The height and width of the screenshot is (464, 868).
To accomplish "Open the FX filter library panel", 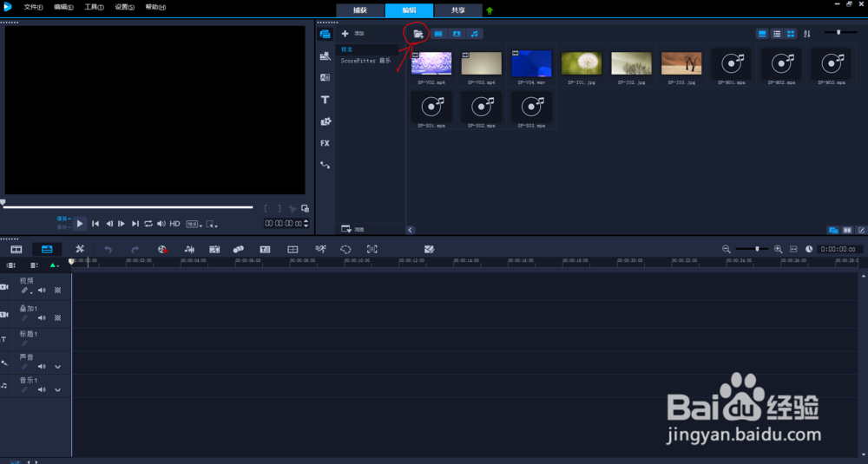I will click(x=325, y=143).
